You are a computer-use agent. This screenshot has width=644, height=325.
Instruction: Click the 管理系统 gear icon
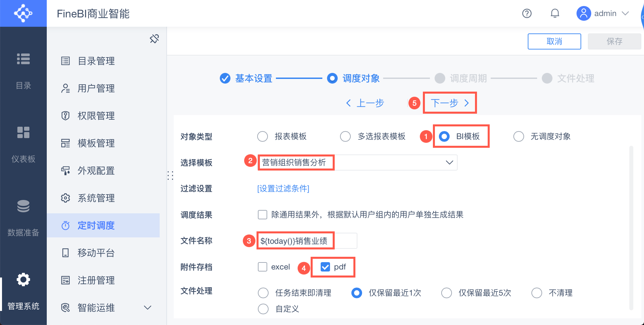[x=23, y=280]
